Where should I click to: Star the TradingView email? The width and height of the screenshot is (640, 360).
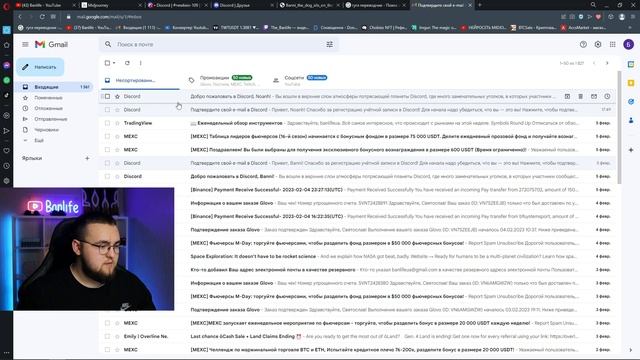(118, 123)
